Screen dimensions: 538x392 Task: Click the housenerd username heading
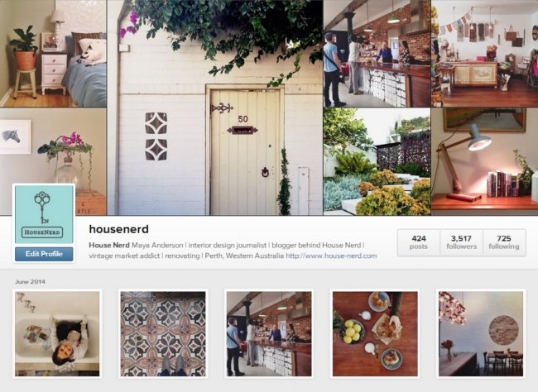tap(118, 229)
